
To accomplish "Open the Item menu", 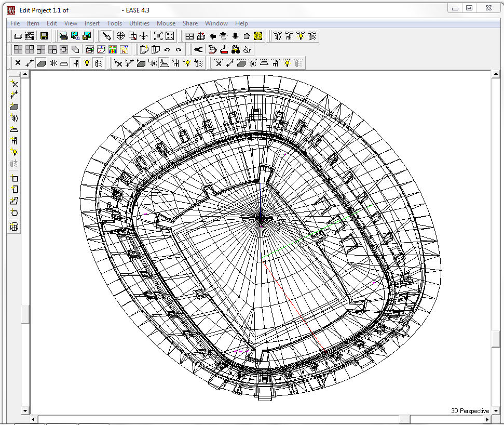I will [33, 23].
